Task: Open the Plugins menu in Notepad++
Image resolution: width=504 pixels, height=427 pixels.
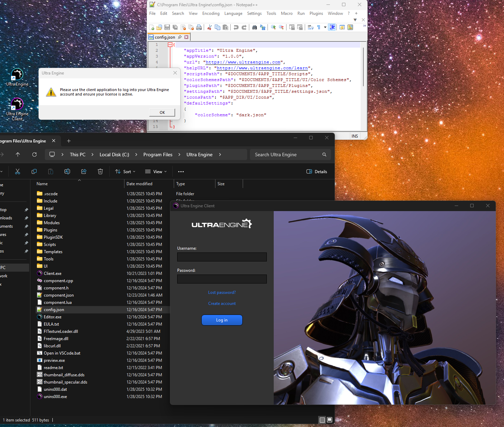Action: point(316,13)
